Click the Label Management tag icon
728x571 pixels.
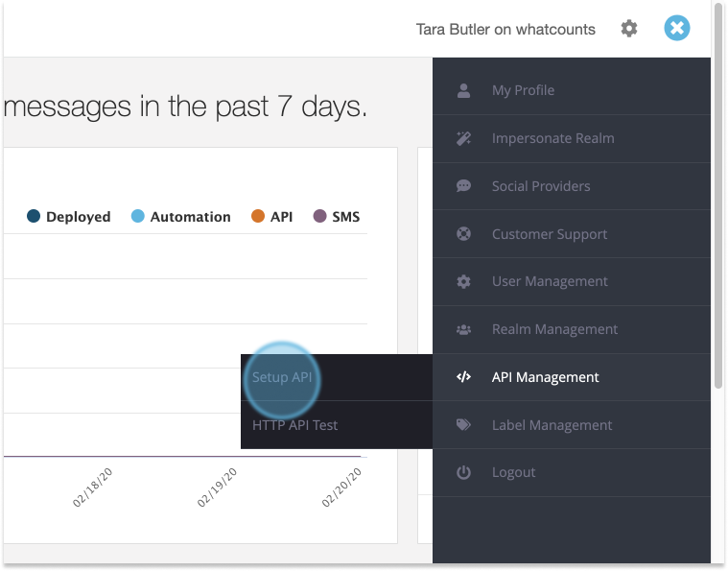[464, 425]
